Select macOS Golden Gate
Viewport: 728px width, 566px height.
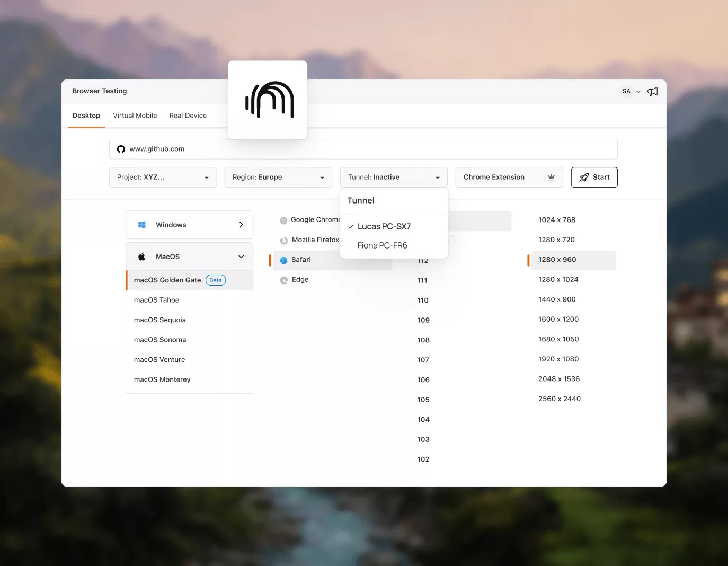coord(190,280)
